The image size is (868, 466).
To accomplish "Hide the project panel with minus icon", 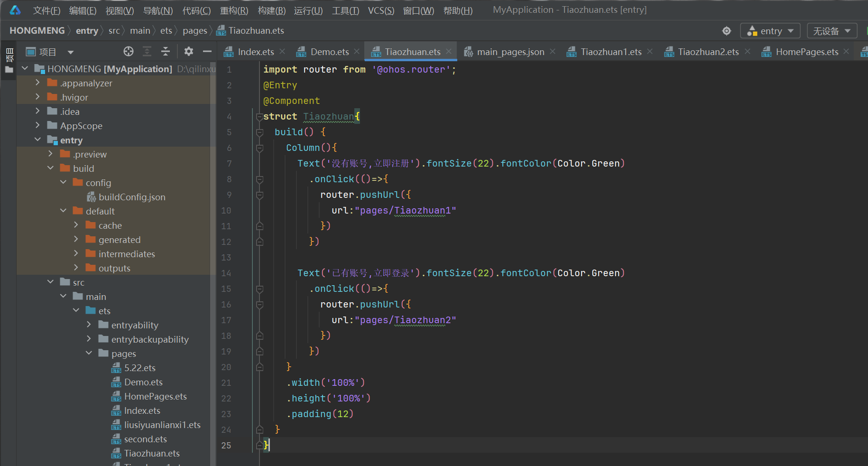I will [207, 51].
